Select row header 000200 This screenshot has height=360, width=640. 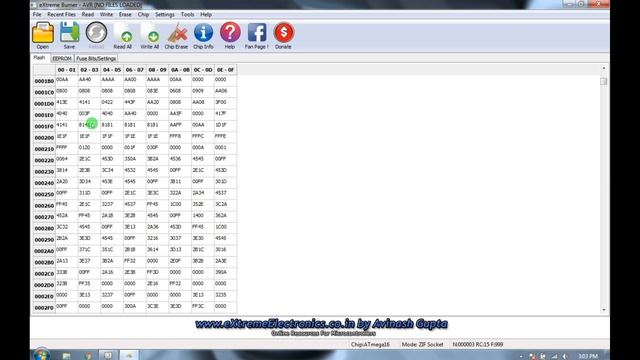tap(44, 138)
